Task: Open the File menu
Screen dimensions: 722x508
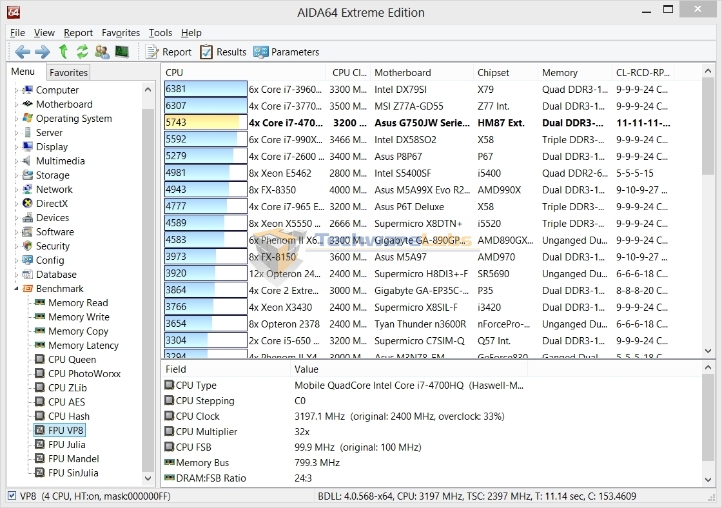Action: click(x=17, y=33)
